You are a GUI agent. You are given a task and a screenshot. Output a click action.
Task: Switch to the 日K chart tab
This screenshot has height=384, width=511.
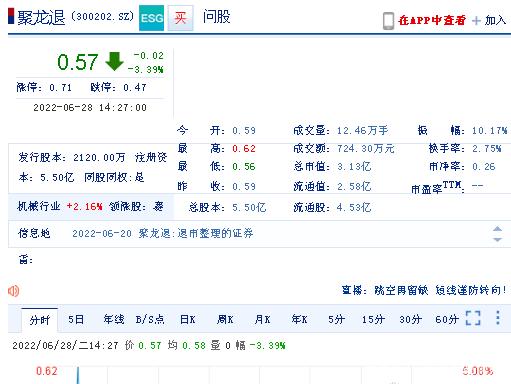click(x=188, y=320)
